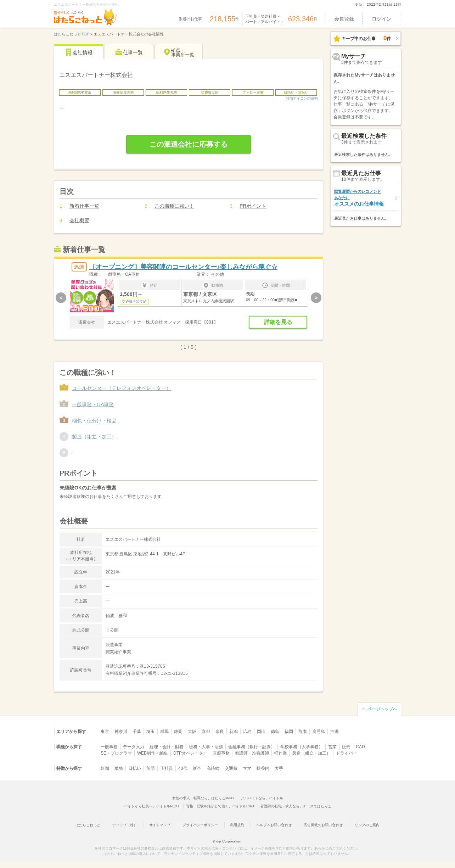Image resolution: width=455 pixels, height=868 pixels.
Task: Jump to この職種に強い！ in table of contents
Action: pyautogui.click(x=174, y=206)
